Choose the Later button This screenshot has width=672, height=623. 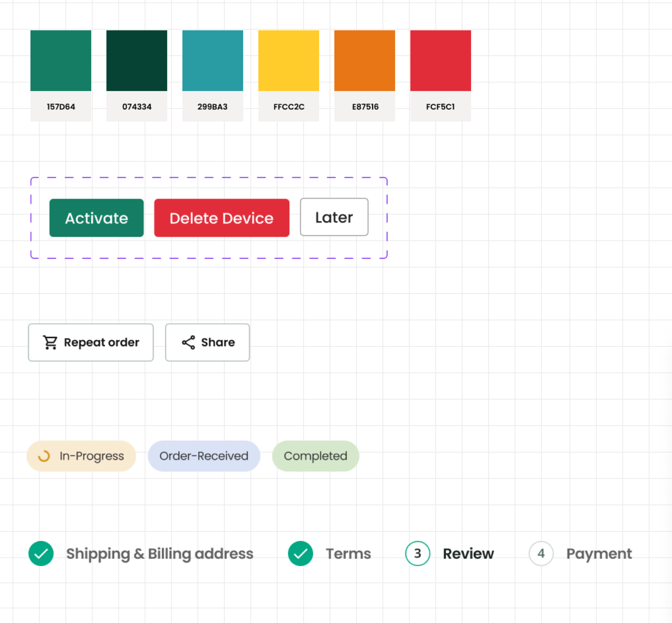(x=334, y=217)
